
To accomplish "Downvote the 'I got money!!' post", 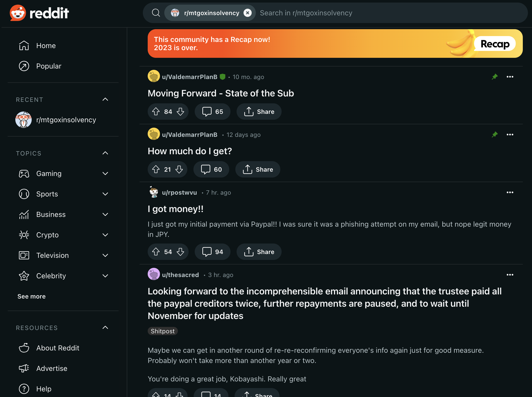I will click(180, 252).
